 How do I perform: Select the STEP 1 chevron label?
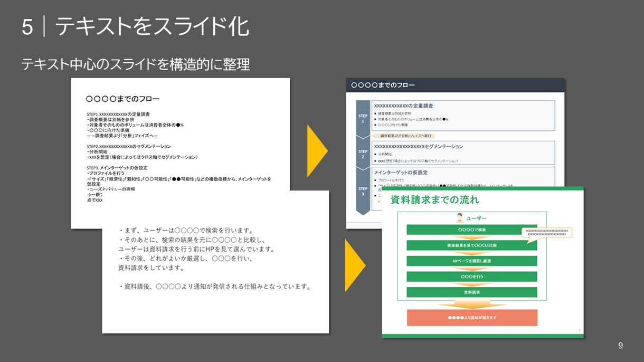click(x=363, y=119)
